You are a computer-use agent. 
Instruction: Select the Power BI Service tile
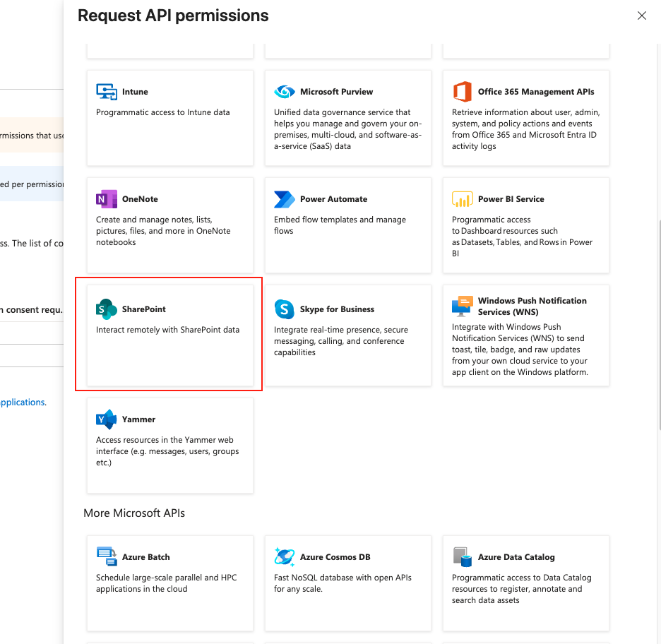525,225
